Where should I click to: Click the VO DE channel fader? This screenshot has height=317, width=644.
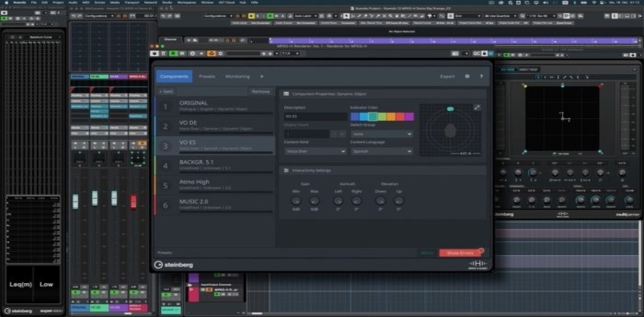click(x=95, y=198)
